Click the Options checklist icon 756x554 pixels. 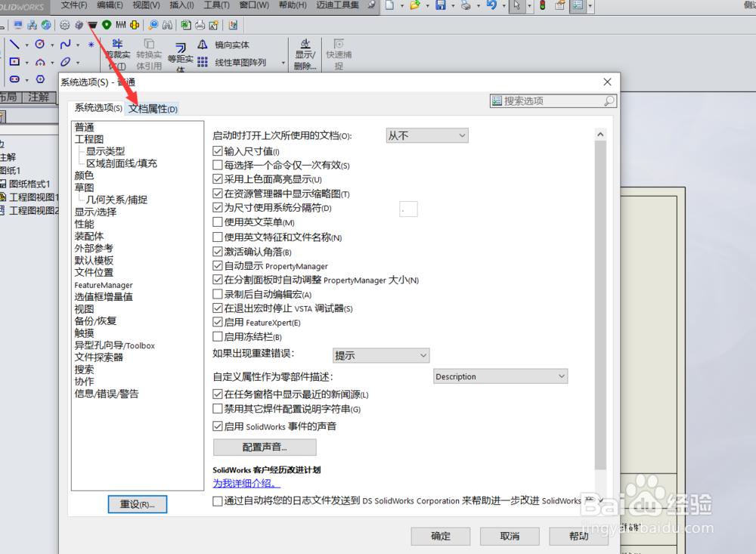tap(578, 5)
